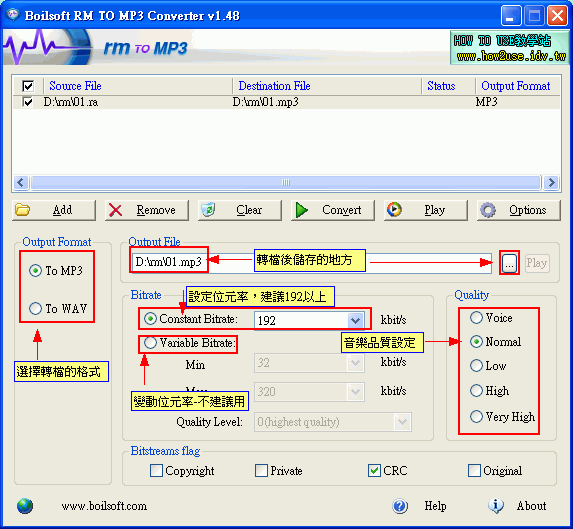The width and height of the screenshot is (573, 529).
Task: Click the gear Options icon
Action: click(x=488, y=210)
